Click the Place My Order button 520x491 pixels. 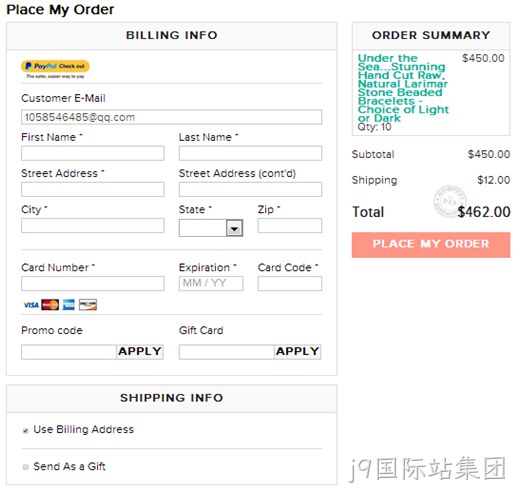point(431,245)
